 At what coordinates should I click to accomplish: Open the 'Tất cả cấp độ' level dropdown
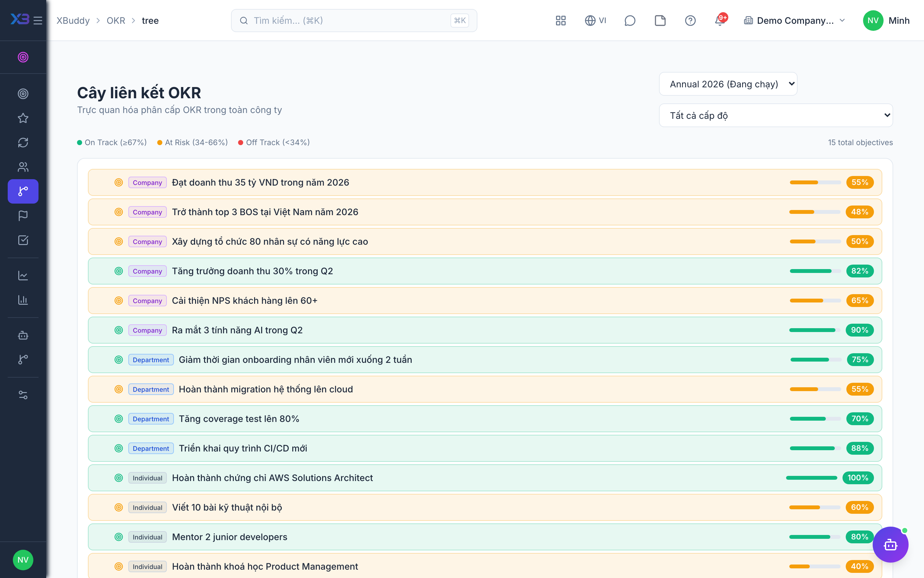point(775,115)
